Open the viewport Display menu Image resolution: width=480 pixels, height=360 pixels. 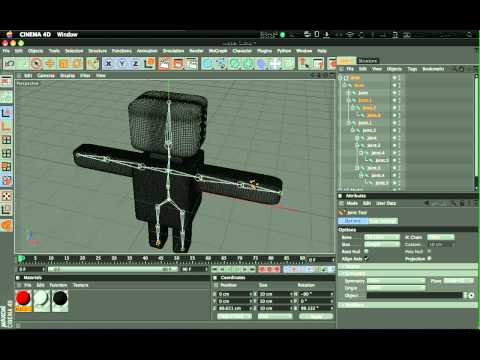pos(67,76)
